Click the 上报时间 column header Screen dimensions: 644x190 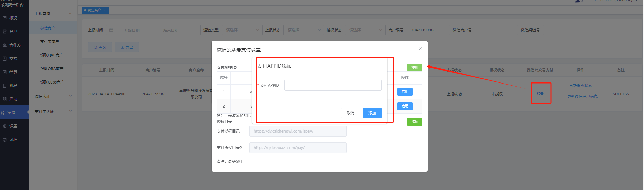tap(107, 70)
